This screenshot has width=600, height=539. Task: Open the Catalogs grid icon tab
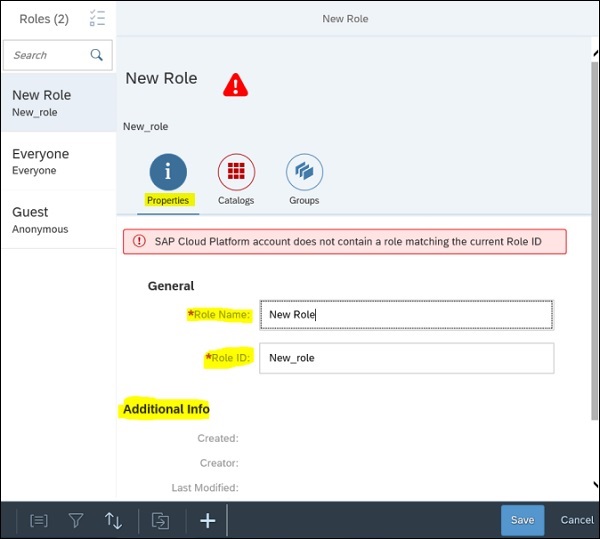coord(236,173)
